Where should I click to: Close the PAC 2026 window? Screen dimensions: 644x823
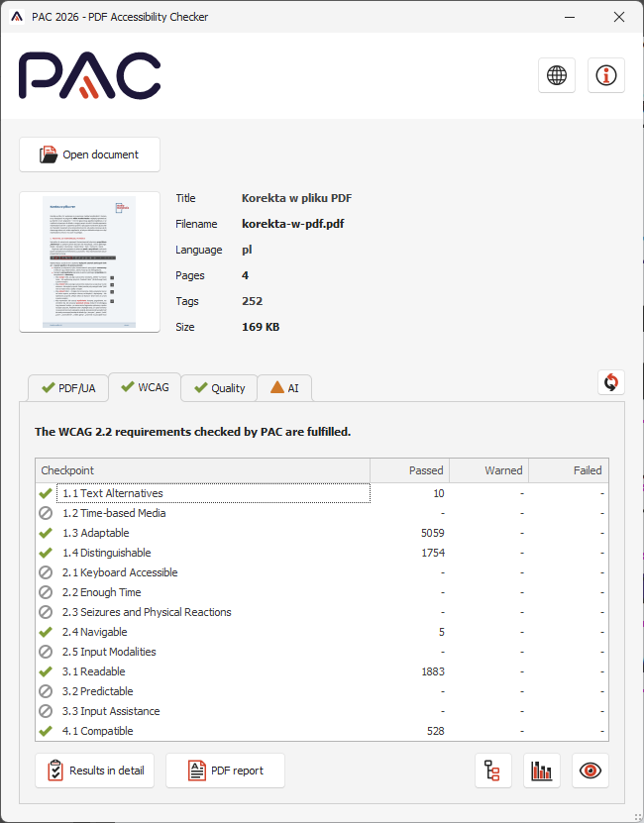619,17
